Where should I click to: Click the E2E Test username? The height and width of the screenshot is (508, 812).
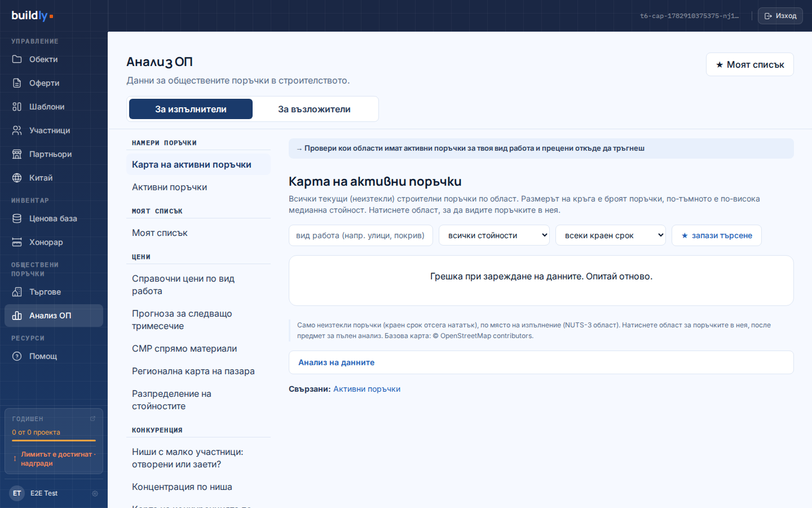tap(44, 493)
